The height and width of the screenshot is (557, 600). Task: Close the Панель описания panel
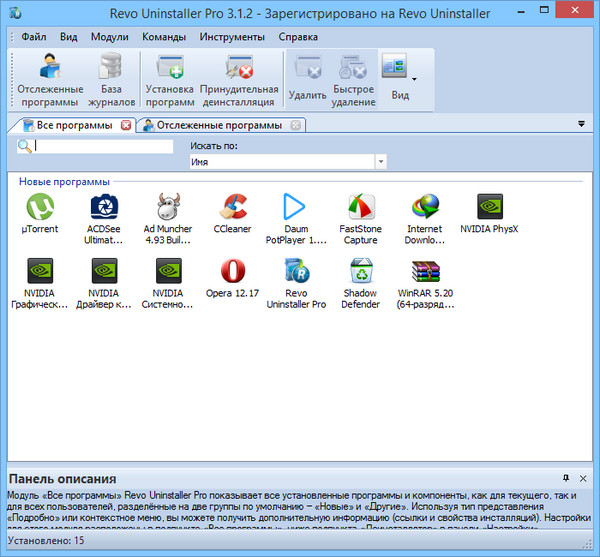click(583, 478)
